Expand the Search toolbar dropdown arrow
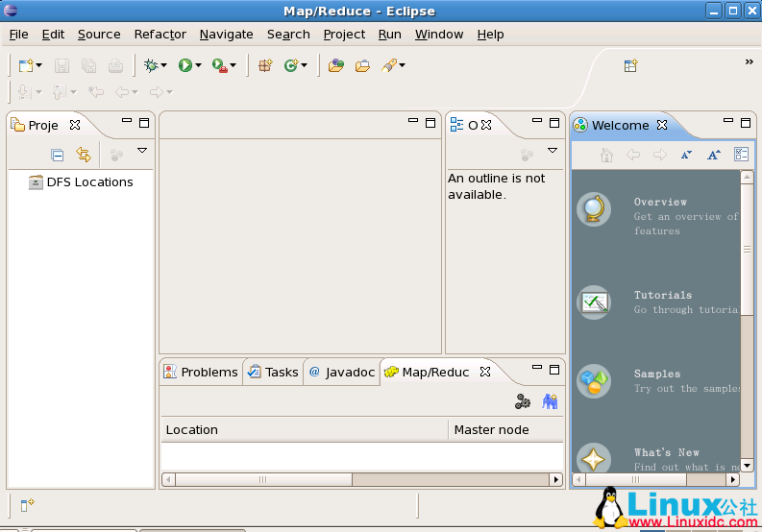This screenshot has width=762, height=532. [x=403, y=65]
